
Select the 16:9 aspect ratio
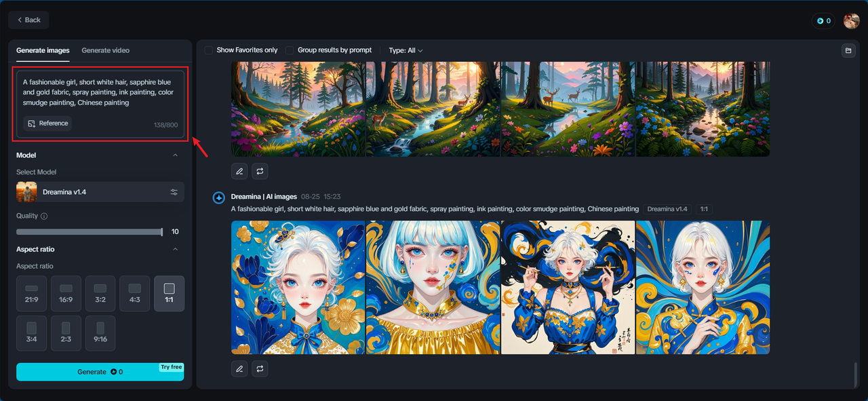[x=66, y=293]
